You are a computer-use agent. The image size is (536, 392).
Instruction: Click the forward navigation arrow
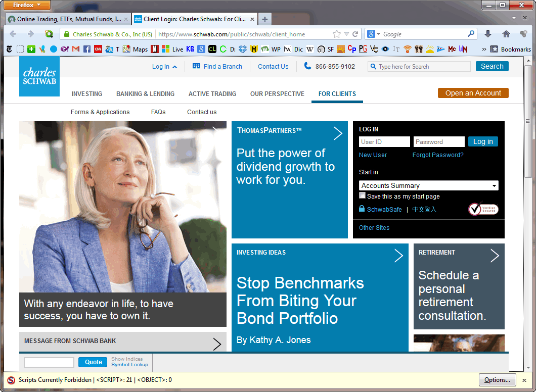pos(31,34)
